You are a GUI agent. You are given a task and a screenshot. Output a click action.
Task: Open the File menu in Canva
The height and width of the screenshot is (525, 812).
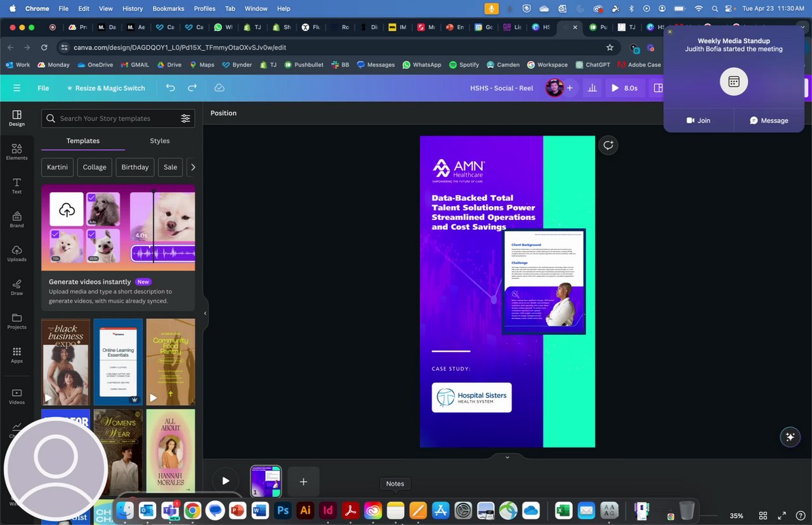point(43,88)
